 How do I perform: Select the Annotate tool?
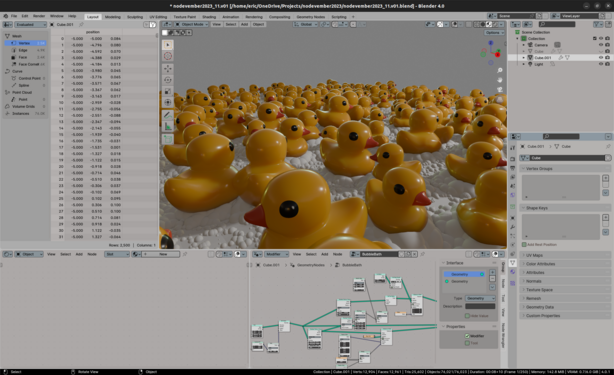(x=168, y=115)
